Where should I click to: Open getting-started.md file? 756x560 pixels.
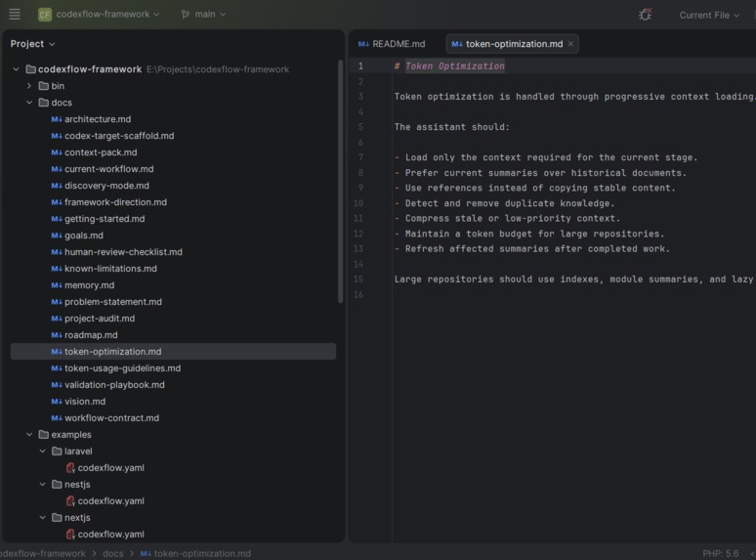[105, 219]
